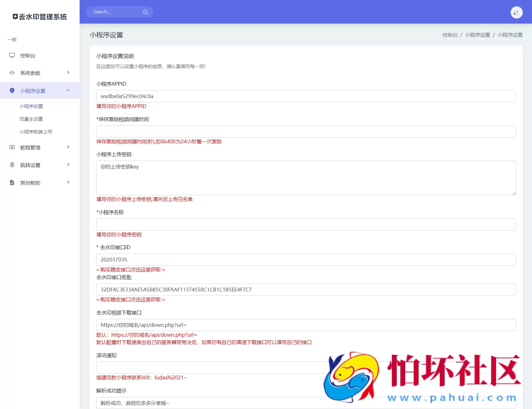
Task: Click the tutorial icon beside 教程管理
Action: (12, 147)
